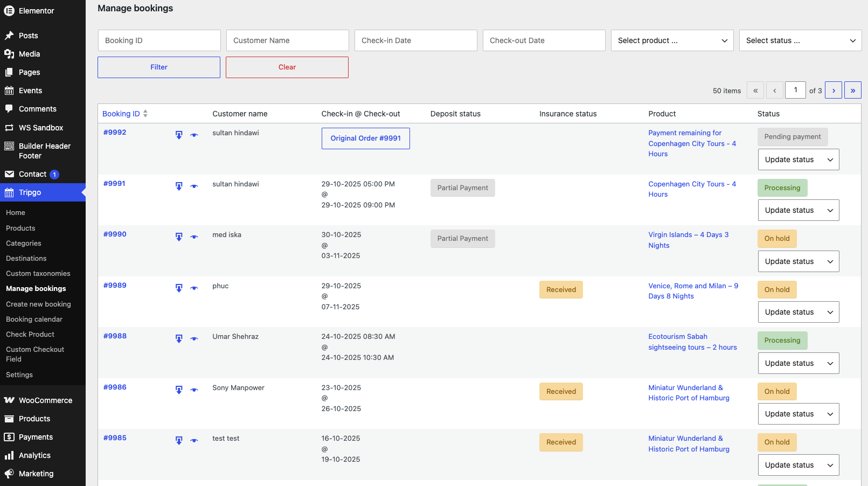The height and width of the screenshot is (486, 868).
Task: Click download icon for booking #9988
Action: (179, 339)
